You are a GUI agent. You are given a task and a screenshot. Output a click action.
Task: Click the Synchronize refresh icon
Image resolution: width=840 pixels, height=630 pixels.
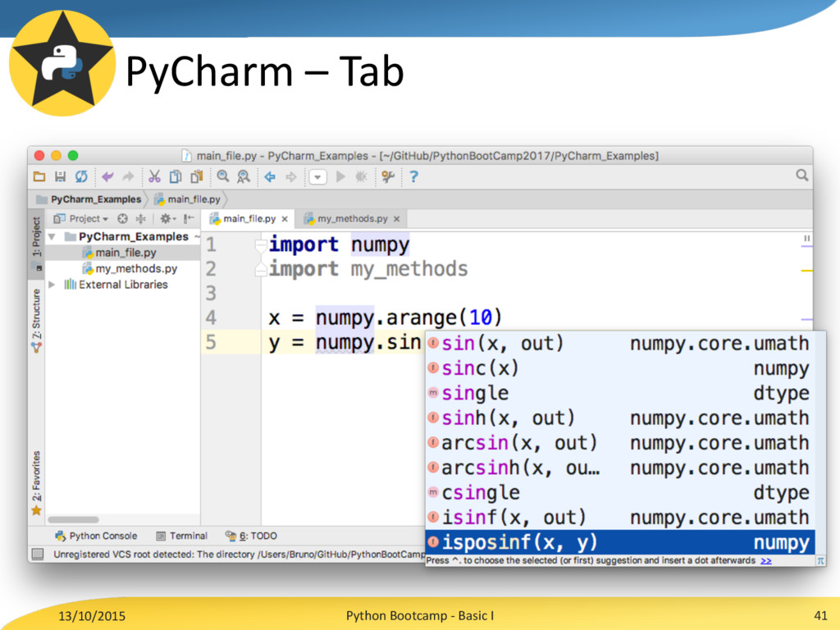coord(81,177)
